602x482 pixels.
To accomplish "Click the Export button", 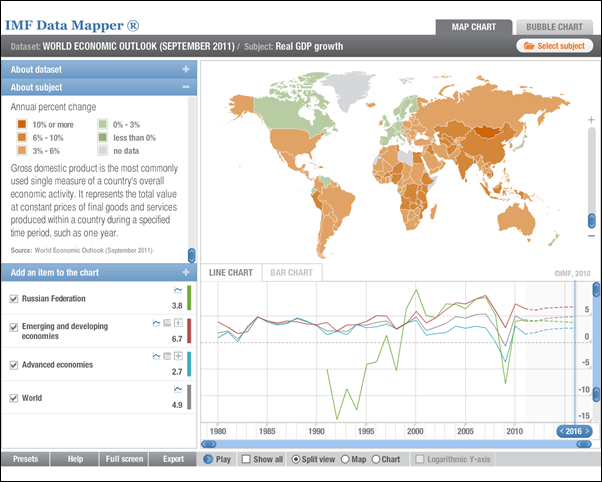I will (173, 460).
